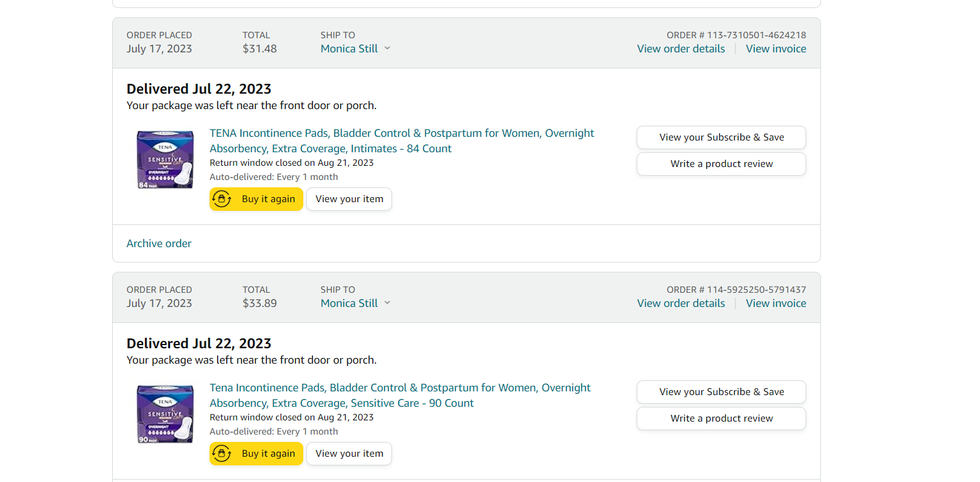Image resolution: width=980 pixels, height=482 pixels.
Task: Archive the $31.48 order
Action: (x=159, y=243)
